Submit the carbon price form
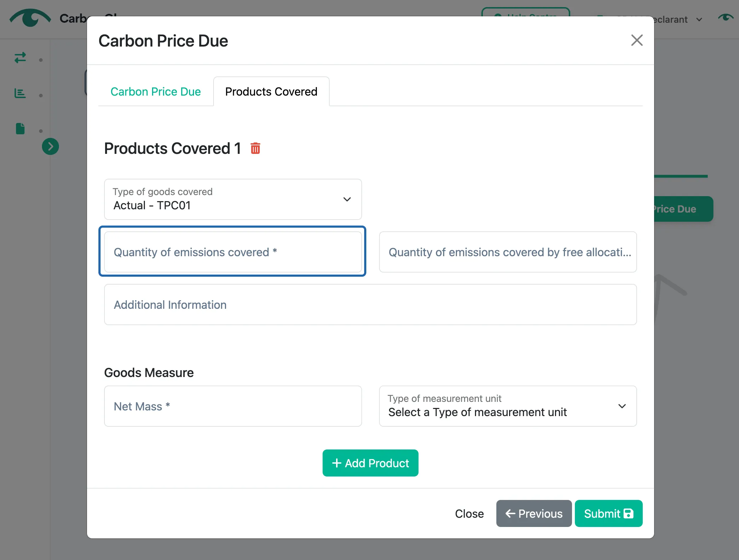 [608, 513]
